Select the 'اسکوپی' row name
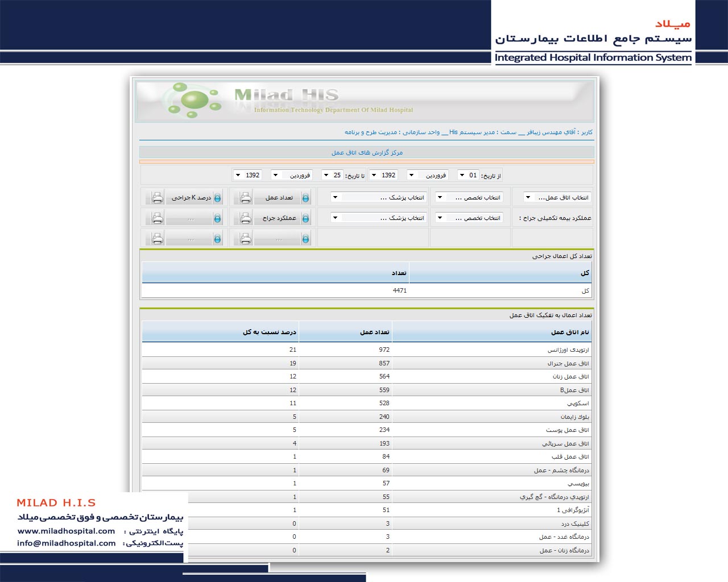 coord(578,403)
